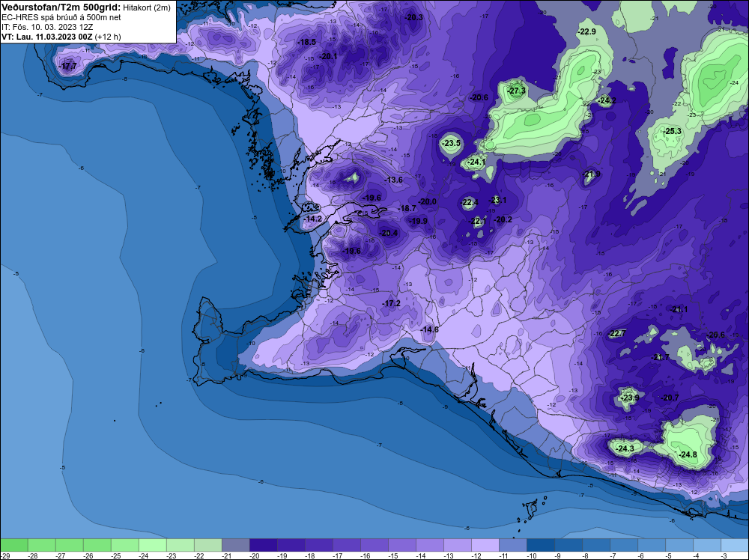This screenshot has height=560, width=749.
Task: Click the Veðurstofan/T2m 500grid title text
Action: 61,7
